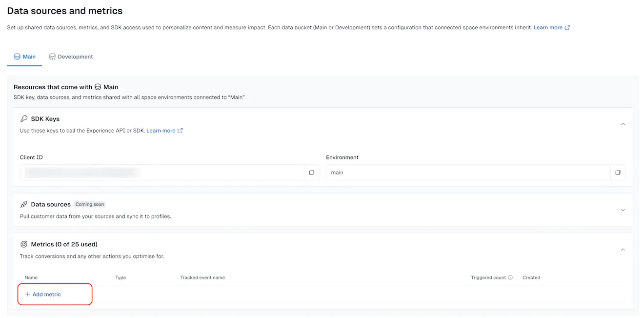Click the external link icon after Learn more
This screenshot has width=644, height=318.
point(180,130)
